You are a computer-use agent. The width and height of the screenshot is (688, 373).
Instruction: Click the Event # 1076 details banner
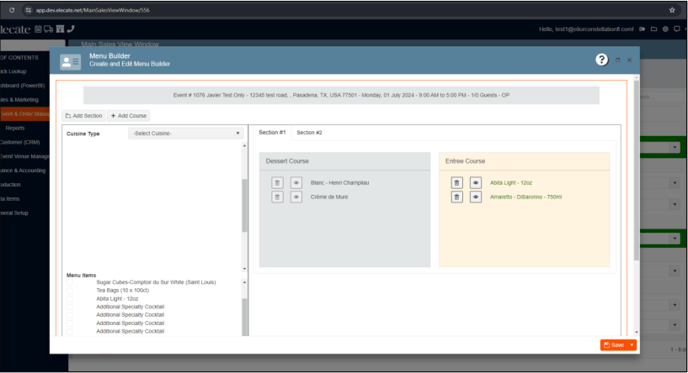(341, 95)
